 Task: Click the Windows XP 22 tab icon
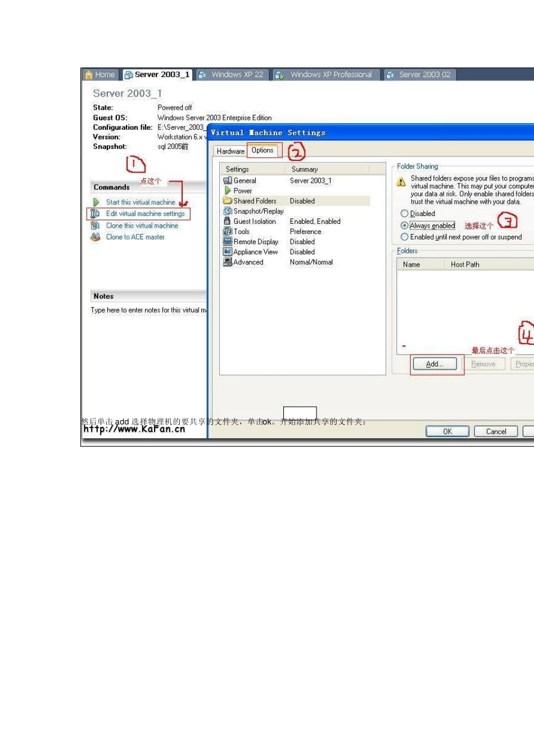click(202, 75)
